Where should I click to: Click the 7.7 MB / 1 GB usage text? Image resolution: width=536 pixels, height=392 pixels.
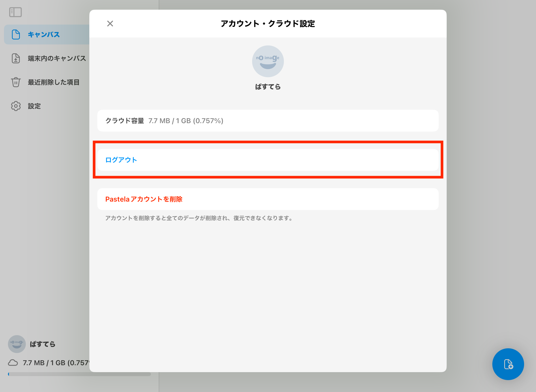56,363
